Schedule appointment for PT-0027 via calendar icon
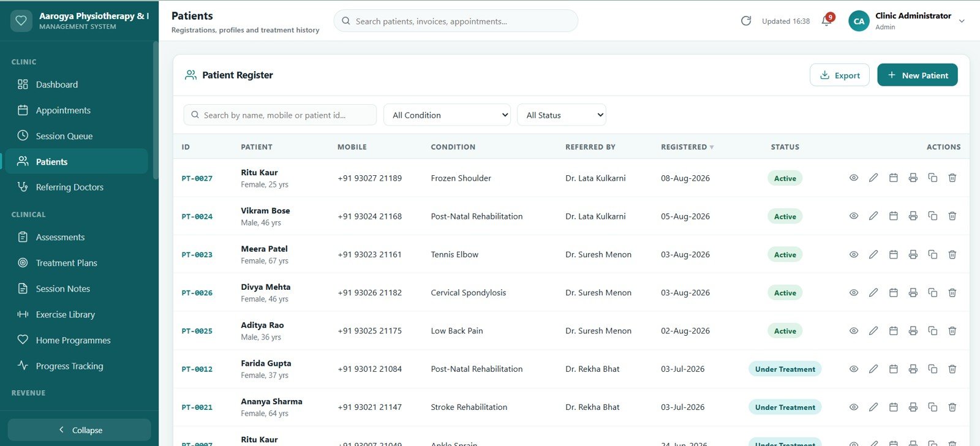The height and width of the screenshot is (446, 980). point(894,178)
